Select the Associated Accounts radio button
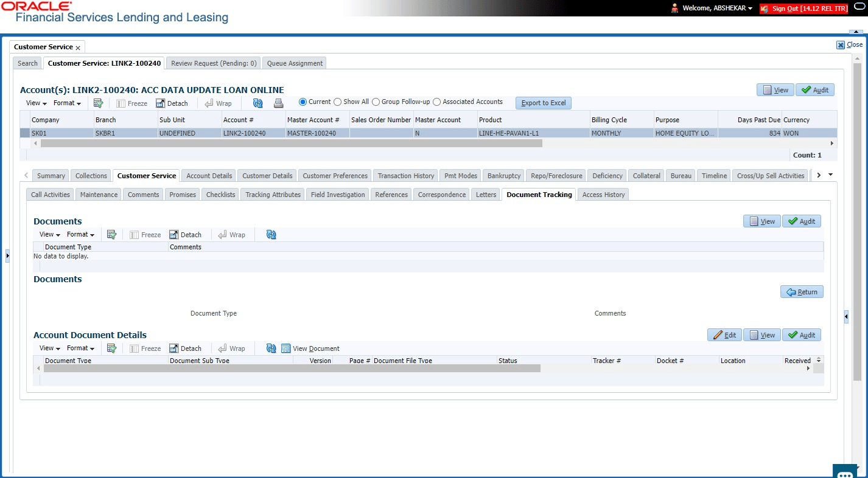 click(x=436, y=102)
